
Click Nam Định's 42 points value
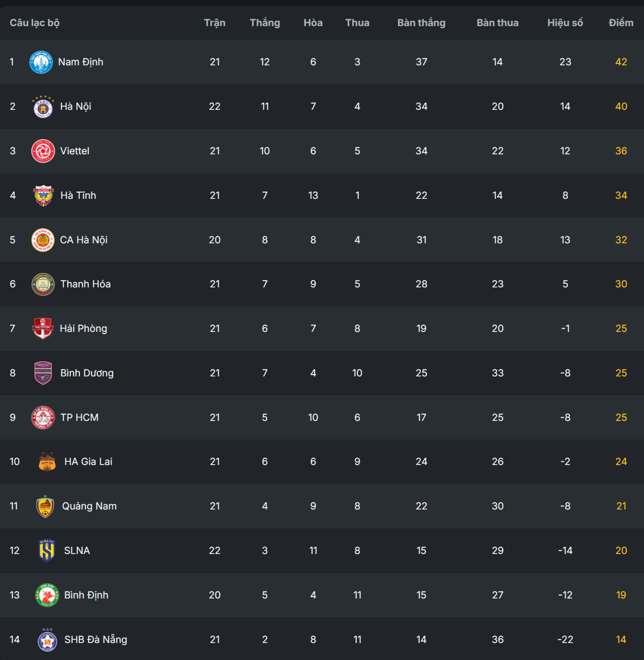point(621,62)
